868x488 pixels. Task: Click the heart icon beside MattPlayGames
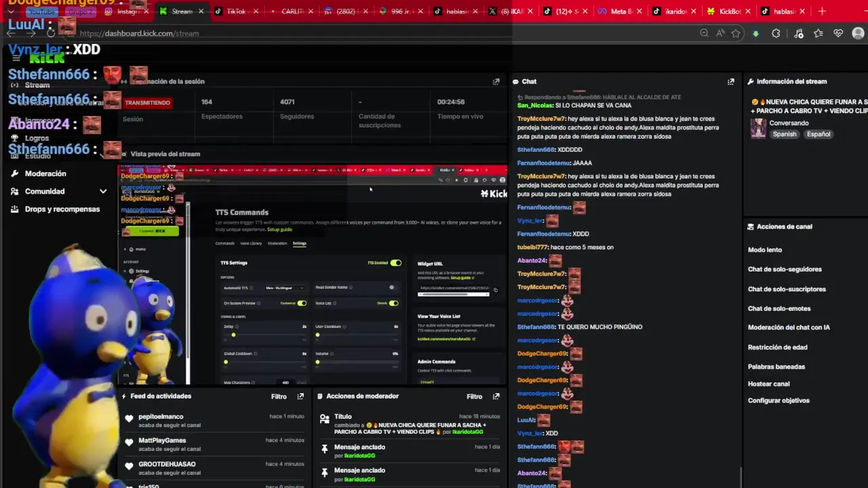pos(129,443)
